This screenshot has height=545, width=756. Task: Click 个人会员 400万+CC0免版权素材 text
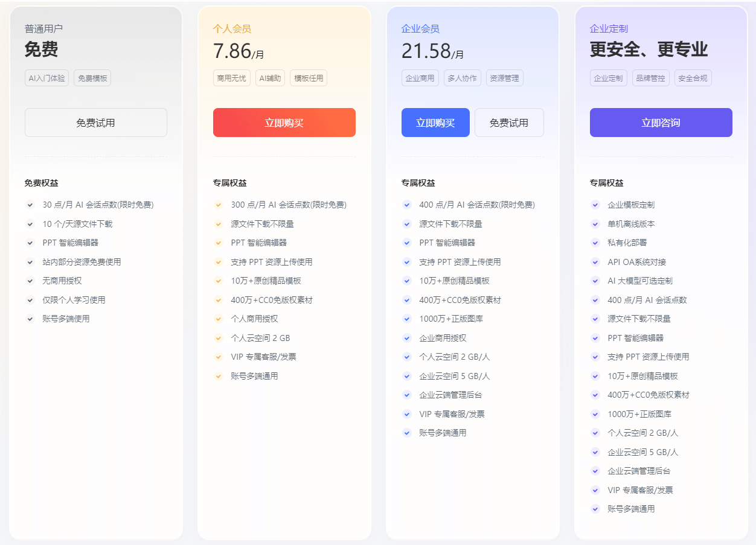coord(272,300)
